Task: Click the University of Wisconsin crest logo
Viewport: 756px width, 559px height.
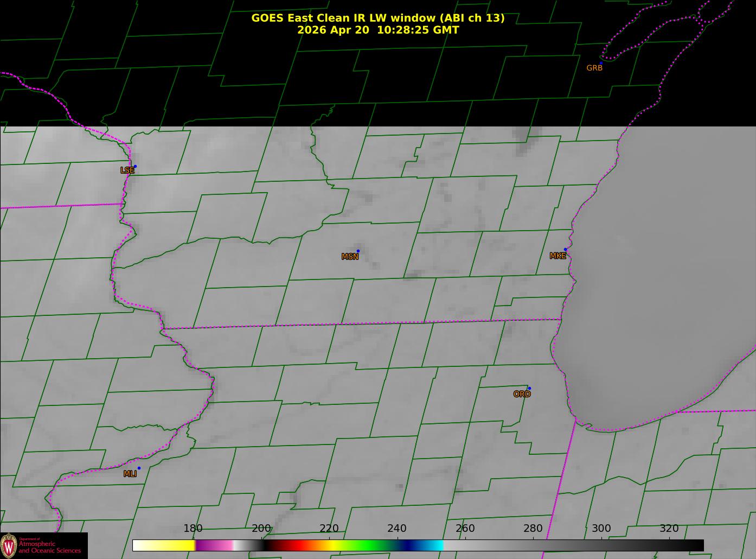Action: pyautogui.click(x=9, y=545)
